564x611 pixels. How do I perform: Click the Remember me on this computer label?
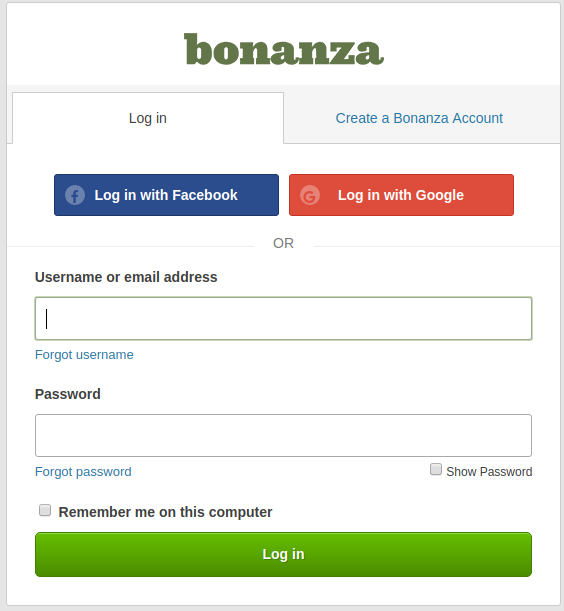point(165,512)
